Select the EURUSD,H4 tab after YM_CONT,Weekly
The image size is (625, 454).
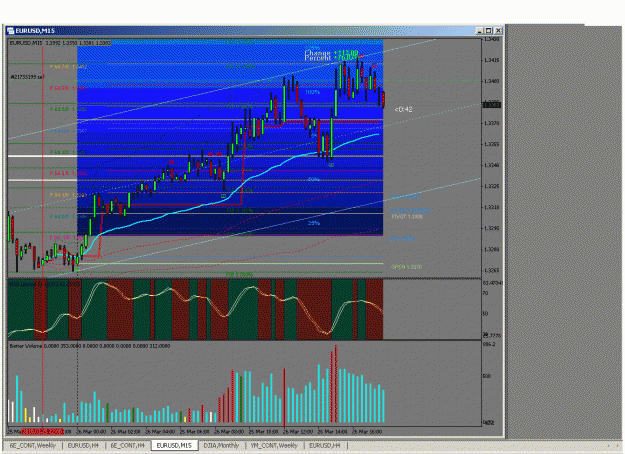pos(325,445)
